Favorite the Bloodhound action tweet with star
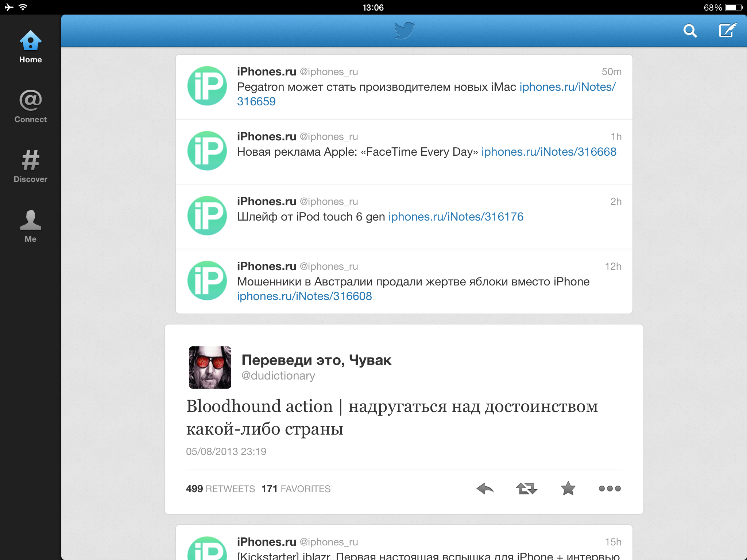Screen dimensions: 747x560 click(568, 489)
